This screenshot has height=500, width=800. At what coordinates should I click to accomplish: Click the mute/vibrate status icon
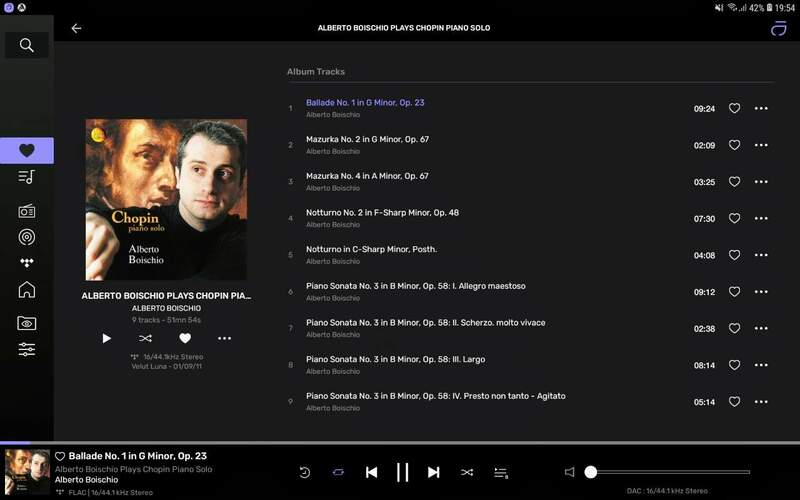pyautogui.click(x=719, y=8)
